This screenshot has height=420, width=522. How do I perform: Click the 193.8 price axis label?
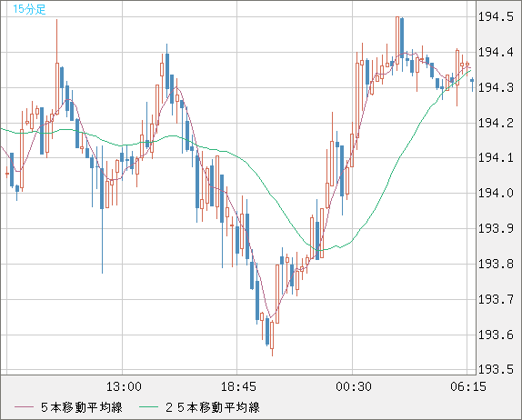tap(496, 264)
